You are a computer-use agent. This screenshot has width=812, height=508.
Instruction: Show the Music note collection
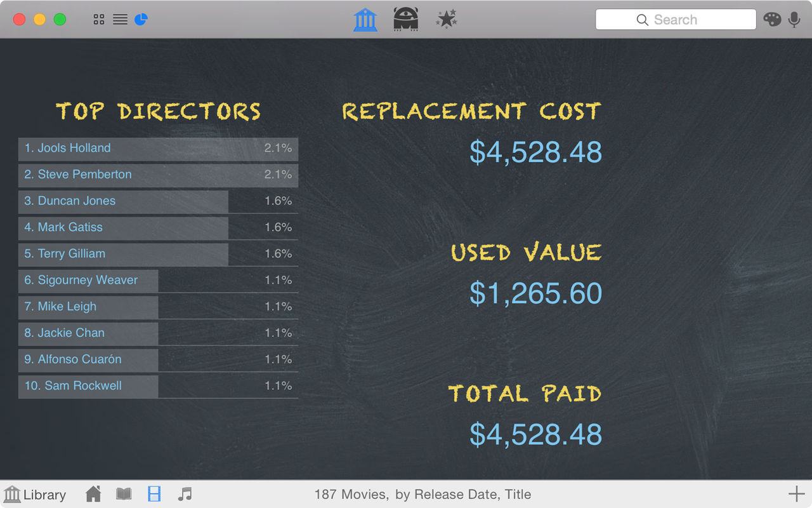point(185,494)
